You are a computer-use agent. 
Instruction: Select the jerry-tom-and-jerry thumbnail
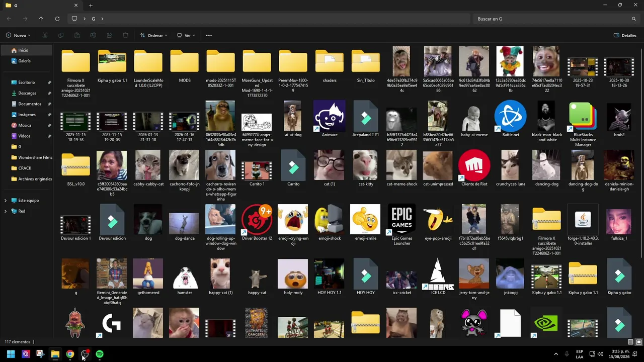(x=474, y=274)
